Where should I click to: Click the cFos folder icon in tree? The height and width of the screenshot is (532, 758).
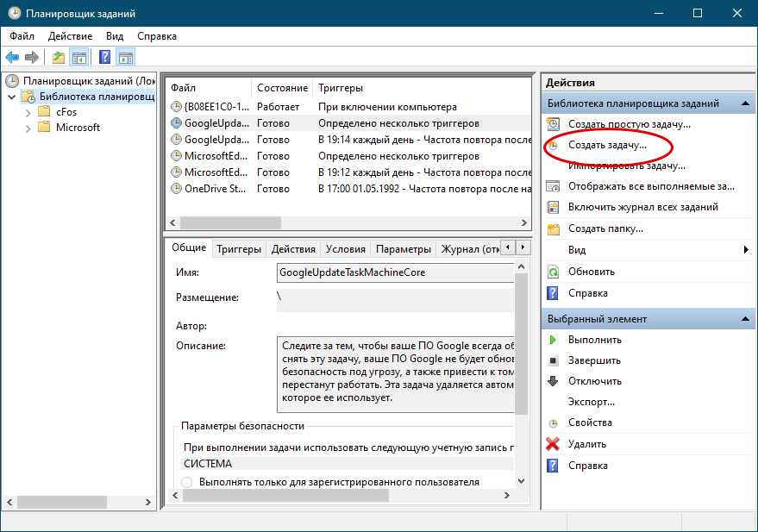pos(44,112)
